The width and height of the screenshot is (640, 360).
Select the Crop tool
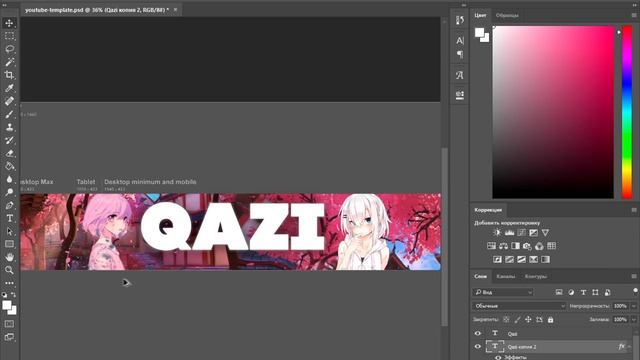coord(9,75)
